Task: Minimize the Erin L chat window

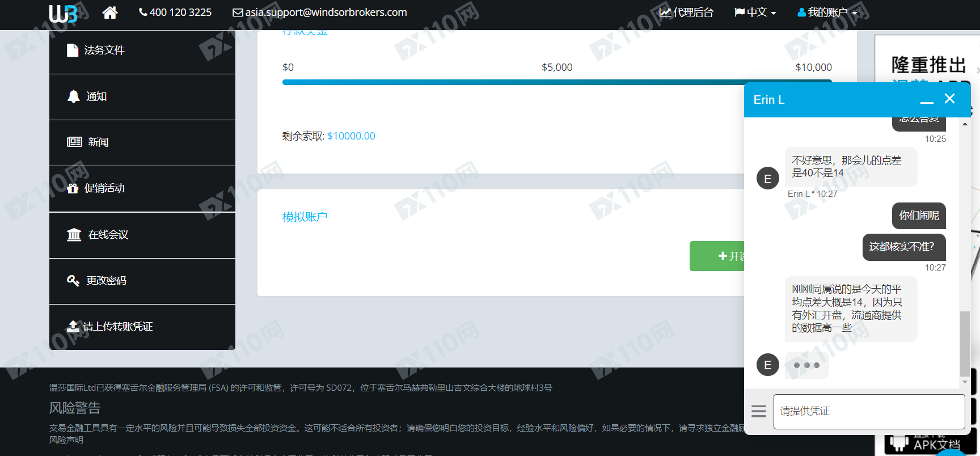Action: (927, 100)
